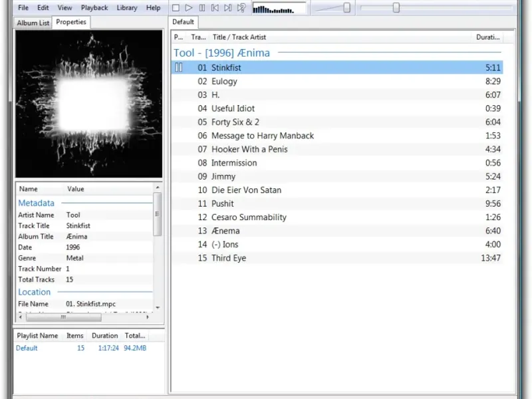Switch to the Album List tab
The height and width of the screenshot is (399, 532).
(x=33, y=23)
